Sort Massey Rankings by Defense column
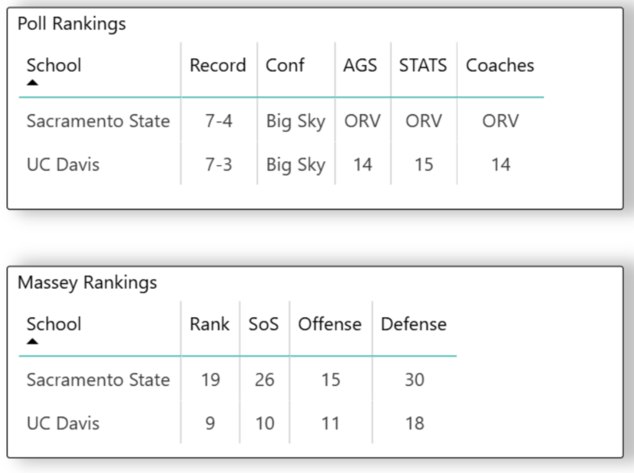Image resolution: width=634 pixels, height=473 pixels. pyautogui.click(x=414, y=324)
